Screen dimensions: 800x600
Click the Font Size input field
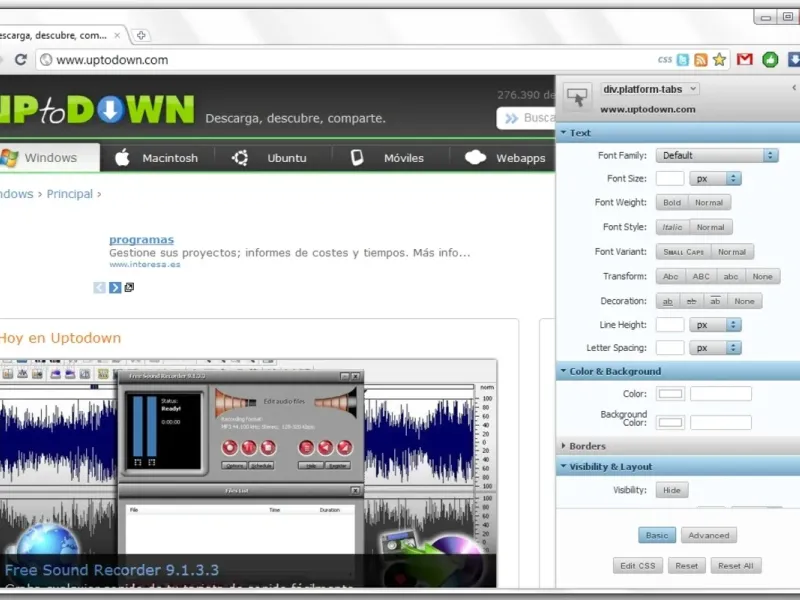pyautogui.click(x=670, y=179)
